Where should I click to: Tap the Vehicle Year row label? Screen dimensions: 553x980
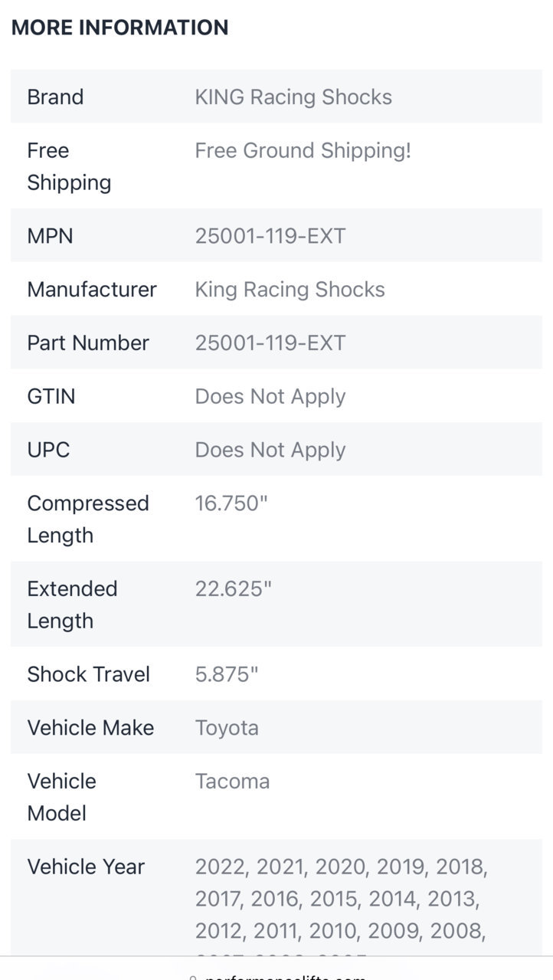coord(86,867)
